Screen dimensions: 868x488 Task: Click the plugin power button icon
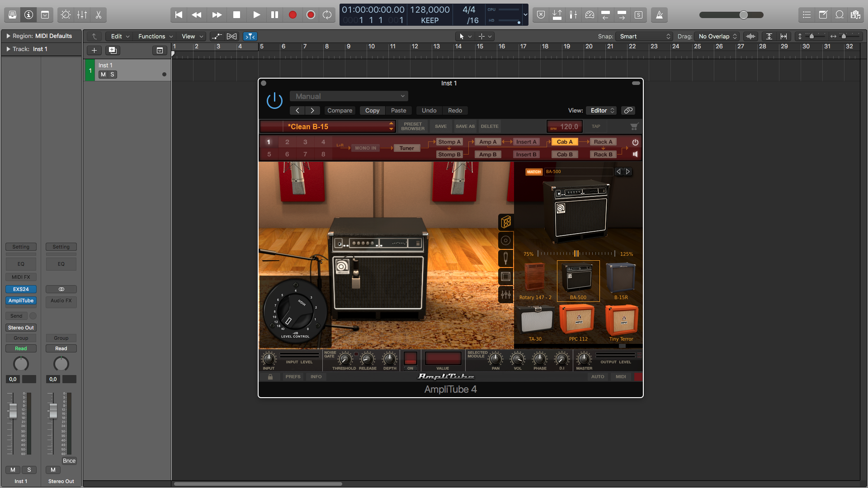pos(274,100)
